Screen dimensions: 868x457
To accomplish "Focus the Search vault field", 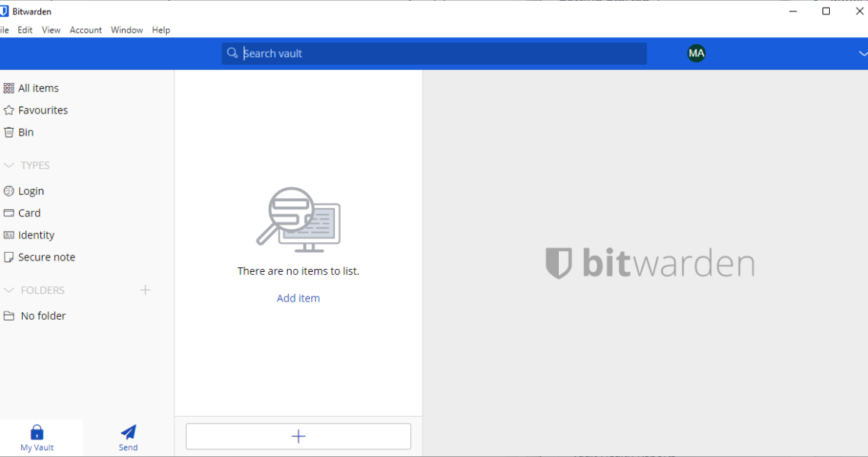I will coord(442,53).
